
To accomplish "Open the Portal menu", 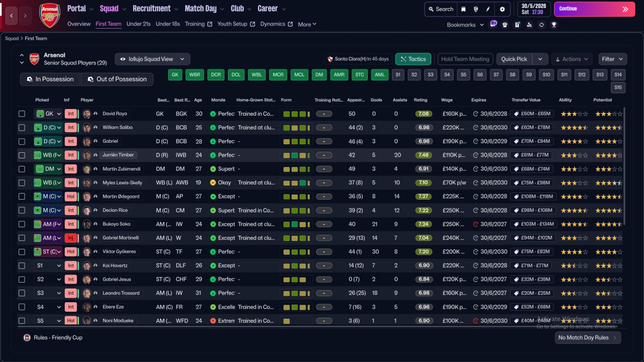I will [x=80, y=9].
